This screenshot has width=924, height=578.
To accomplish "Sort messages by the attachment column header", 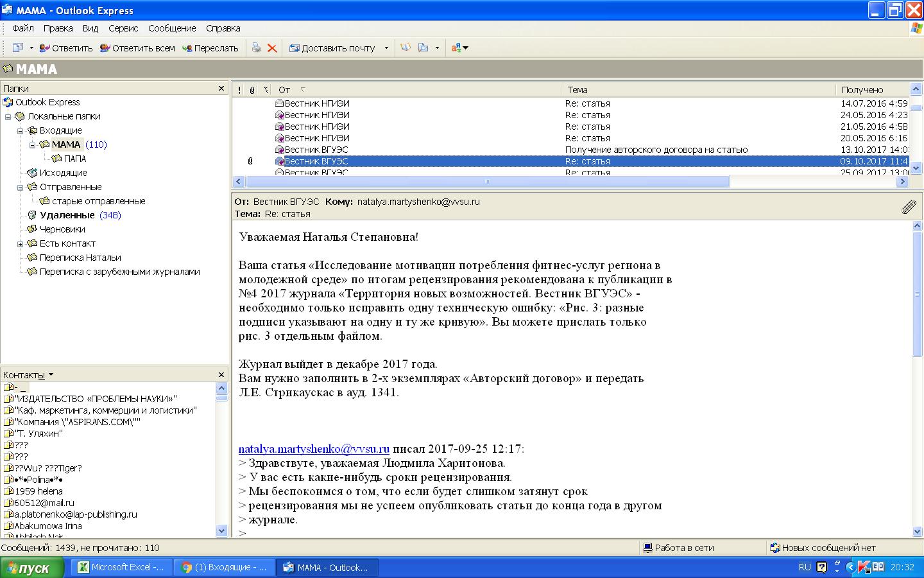I will pos(252,90).
